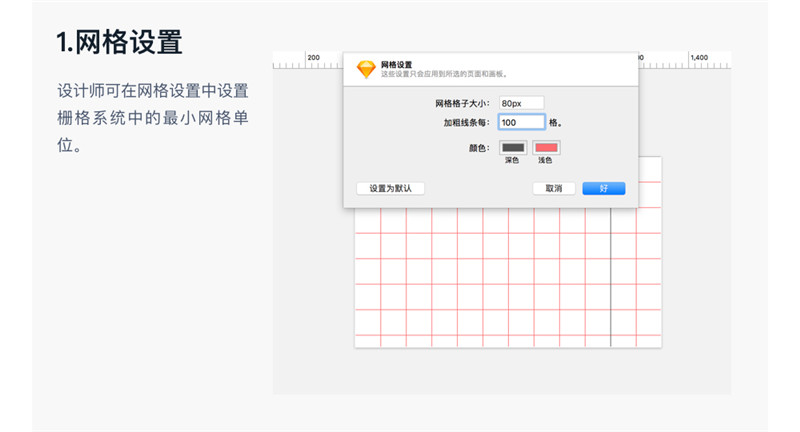Screen dimensions: 800x432
Task: Cancel the dialog with 取消
Action: [553, 188]
